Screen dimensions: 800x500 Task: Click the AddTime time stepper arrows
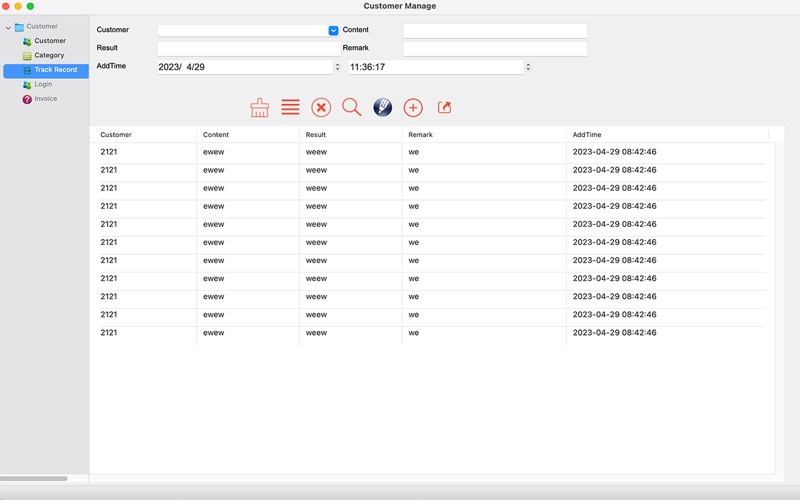click(528, 67)
